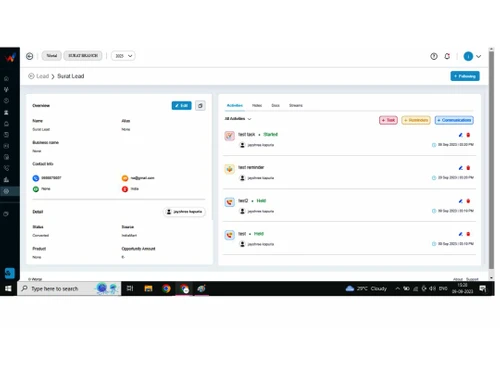Screen dimensions: 500x375
Task: Delete the test reminder activity
Action: [468, 168]
